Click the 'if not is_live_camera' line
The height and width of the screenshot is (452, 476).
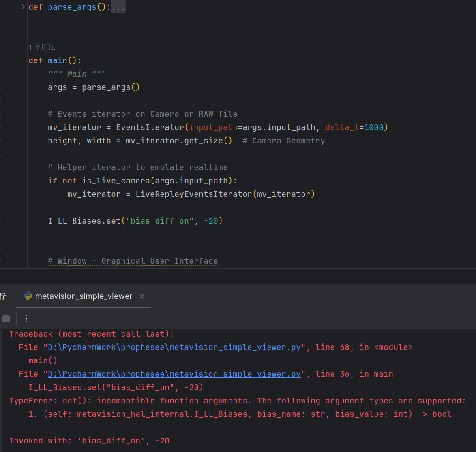click(x=142, y=181)
